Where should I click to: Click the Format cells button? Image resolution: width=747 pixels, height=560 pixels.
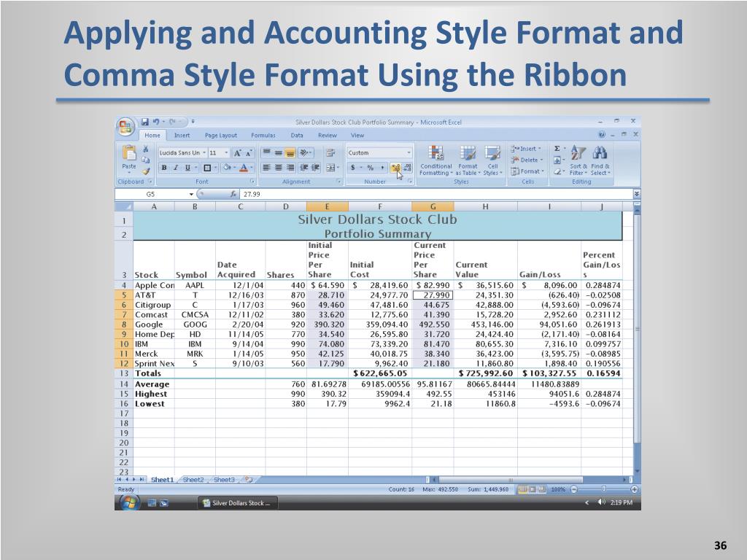527,171
